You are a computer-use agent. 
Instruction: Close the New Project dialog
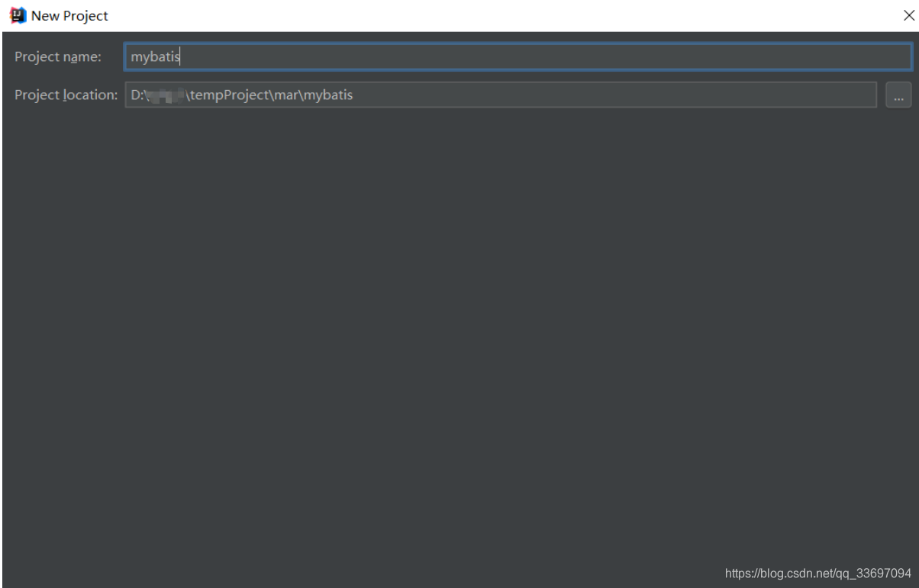[908, 15]
